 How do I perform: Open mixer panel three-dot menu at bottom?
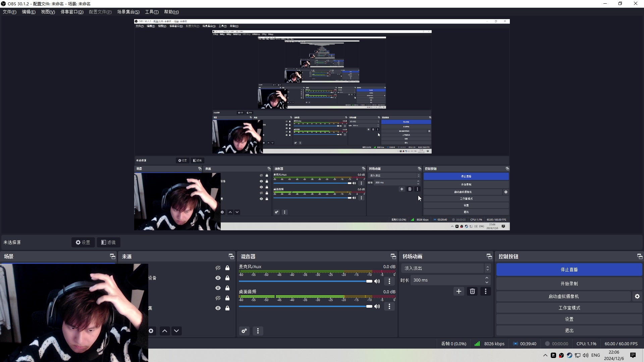(x=258, y=331)
